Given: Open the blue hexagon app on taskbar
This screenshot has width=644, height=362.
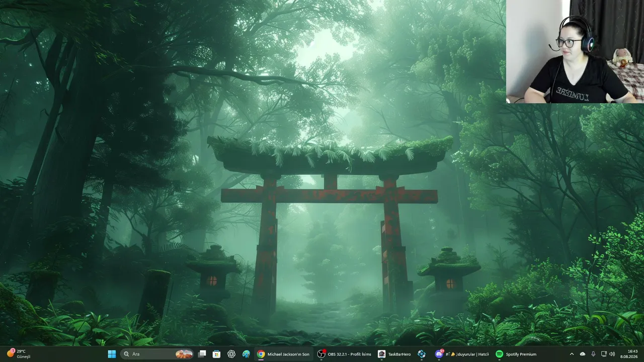Looking at the screenshot, I should click(x=422, y=354).
